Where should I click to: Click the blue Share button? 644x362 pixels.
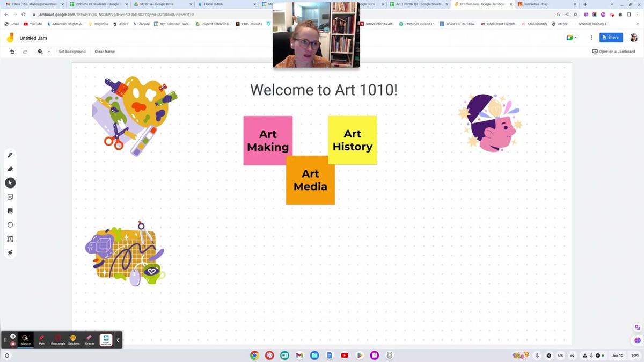(611, 38)
